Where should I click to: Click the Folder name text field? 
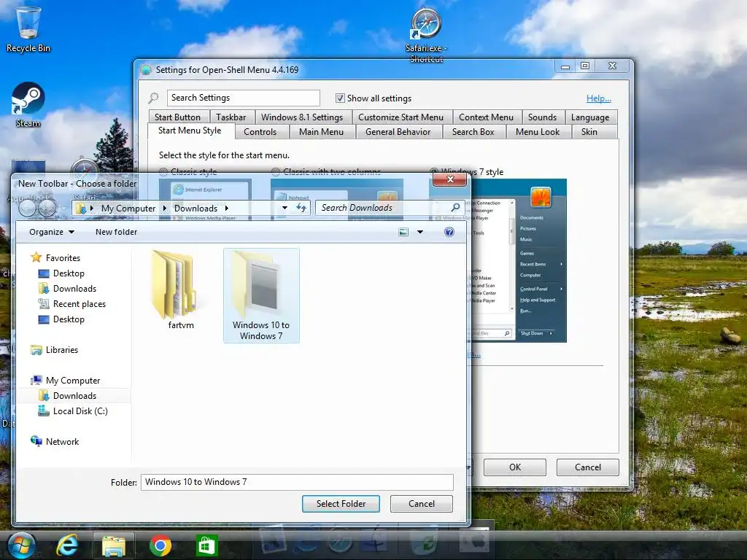coord(298,482)
